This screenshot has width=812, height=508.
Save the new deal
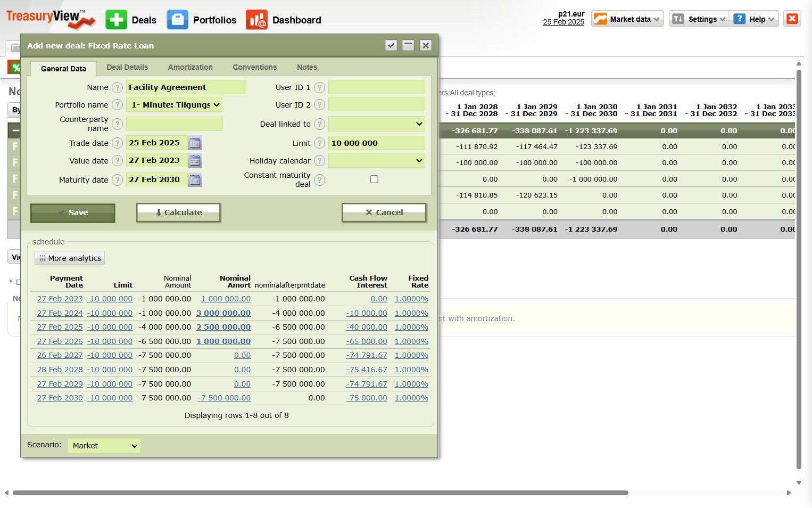pyautogui.click(x=72, y=212)
